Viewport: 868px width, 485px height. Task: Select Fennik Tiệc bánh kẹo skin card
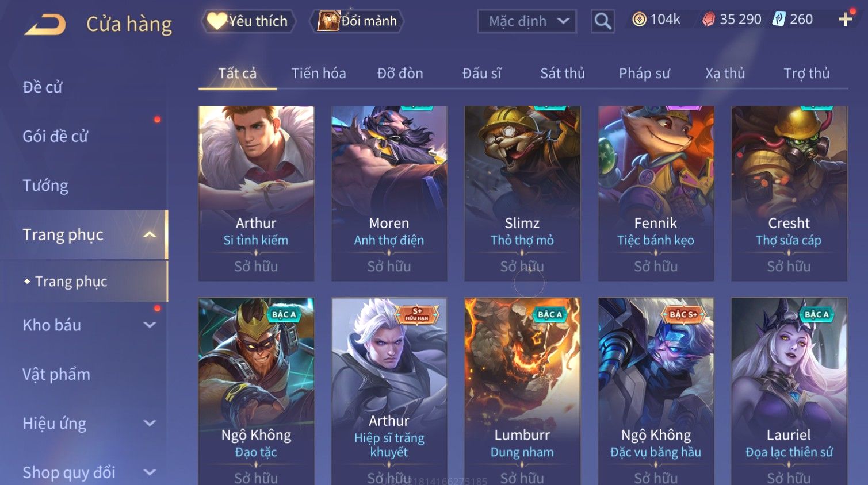point(656,193)
